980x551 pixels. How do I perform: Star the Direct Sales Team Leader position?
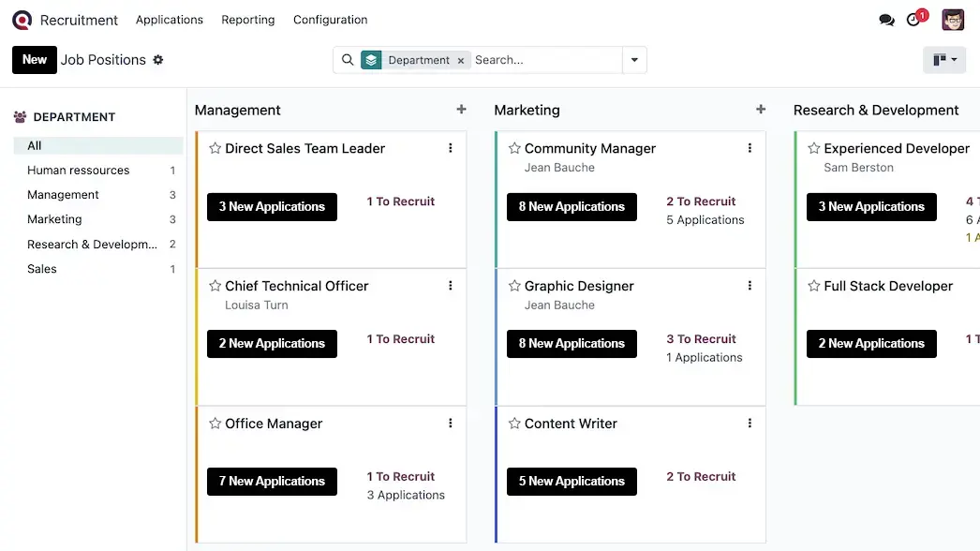pyautogui.click(x=215, y=148)
